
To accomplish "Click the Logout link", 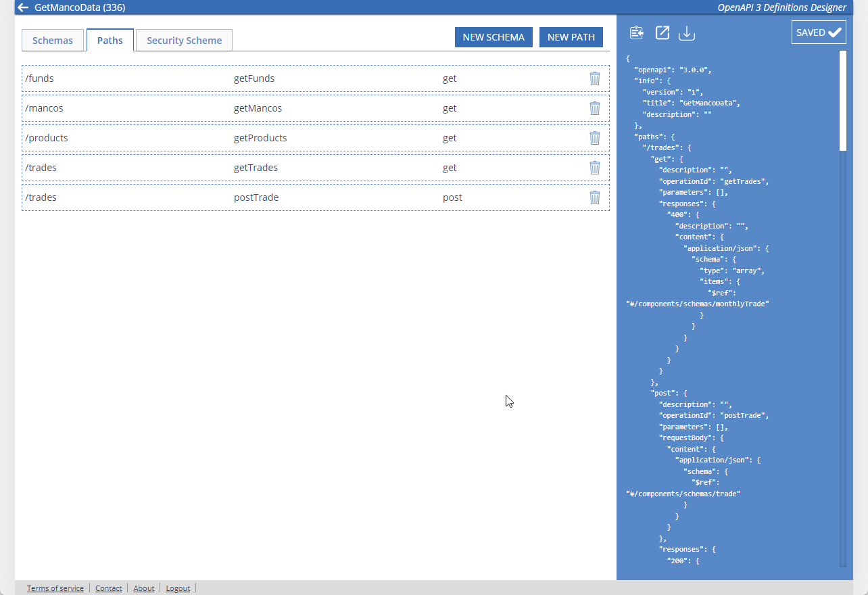I will [x=178, y=588].
